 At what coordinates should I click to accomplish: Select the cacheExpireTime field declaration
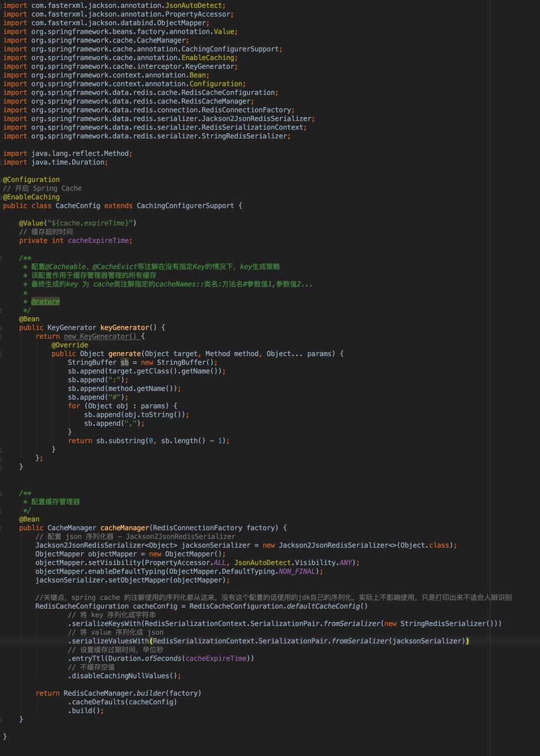[77, 240]
